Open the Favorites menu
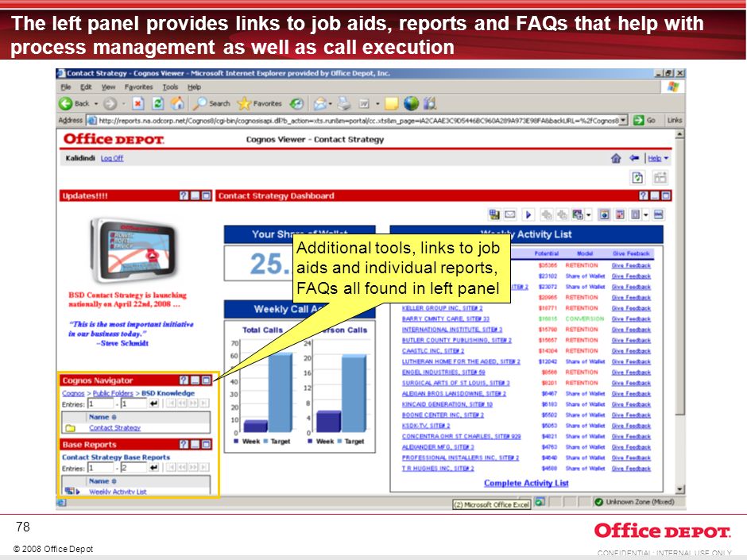The image size is (747, 560). 138,87
